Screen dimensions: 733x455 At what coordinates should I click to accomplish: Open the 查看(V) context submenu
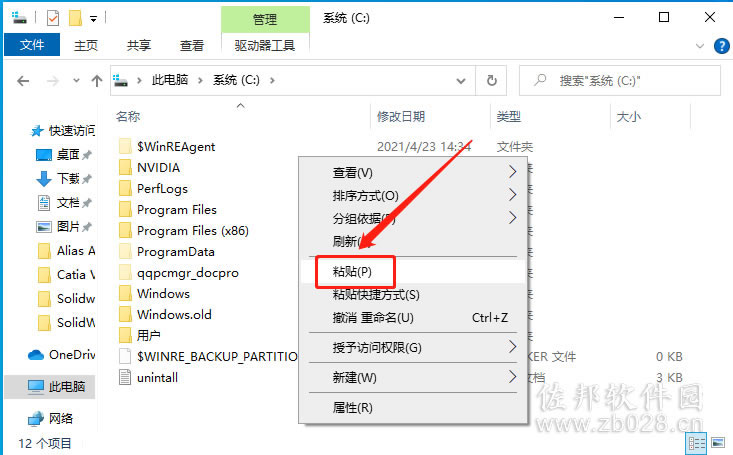click(x=413, y=173)
